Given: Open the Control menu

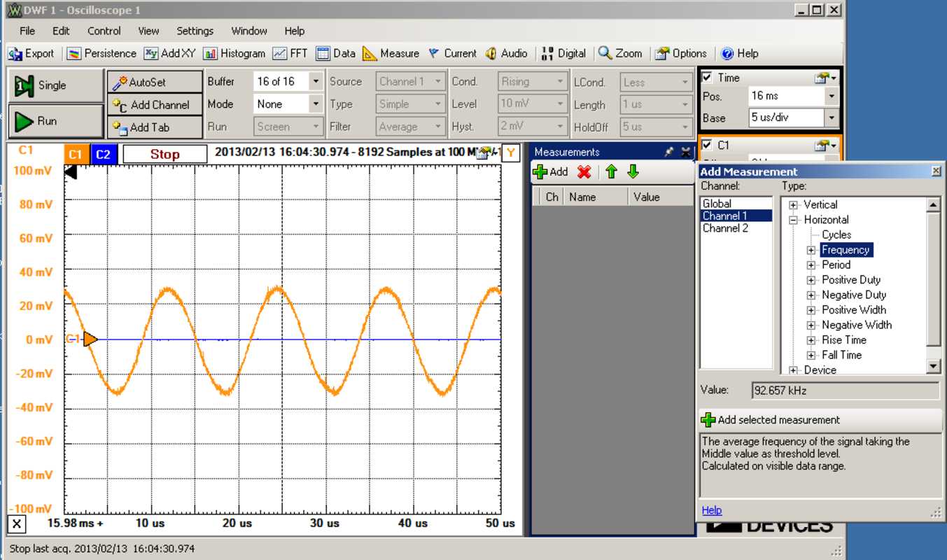Looking at the screenshot, I should click(x=104, y=31).
